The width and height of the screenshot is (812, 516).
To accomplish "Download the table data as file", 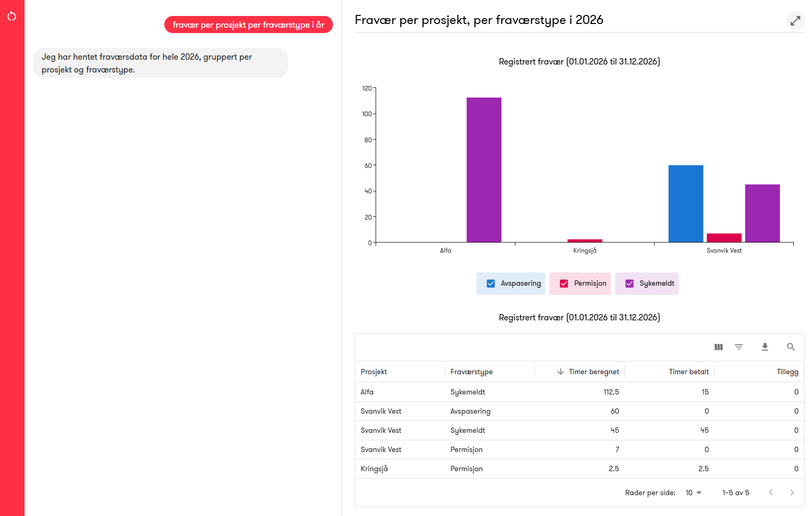I will pyautogui.click(x=765, y=347).
